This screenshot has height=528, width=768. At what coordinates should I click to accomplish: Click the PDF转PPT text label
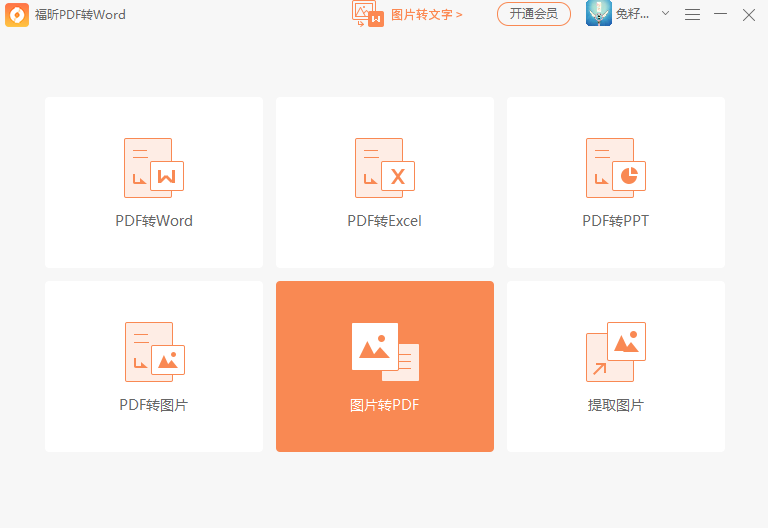pos(615,221)
